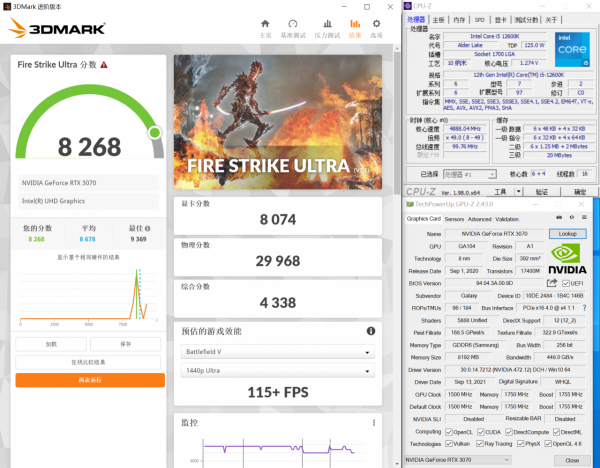Click the Close button at GPU-Z bottom

click(x=572, y=460)
